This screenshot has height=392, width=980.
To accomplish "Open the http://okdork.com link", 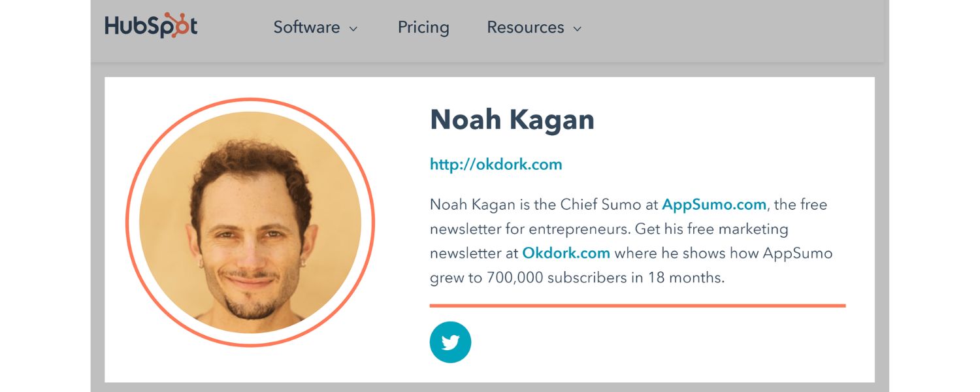I will click(496, 164).
